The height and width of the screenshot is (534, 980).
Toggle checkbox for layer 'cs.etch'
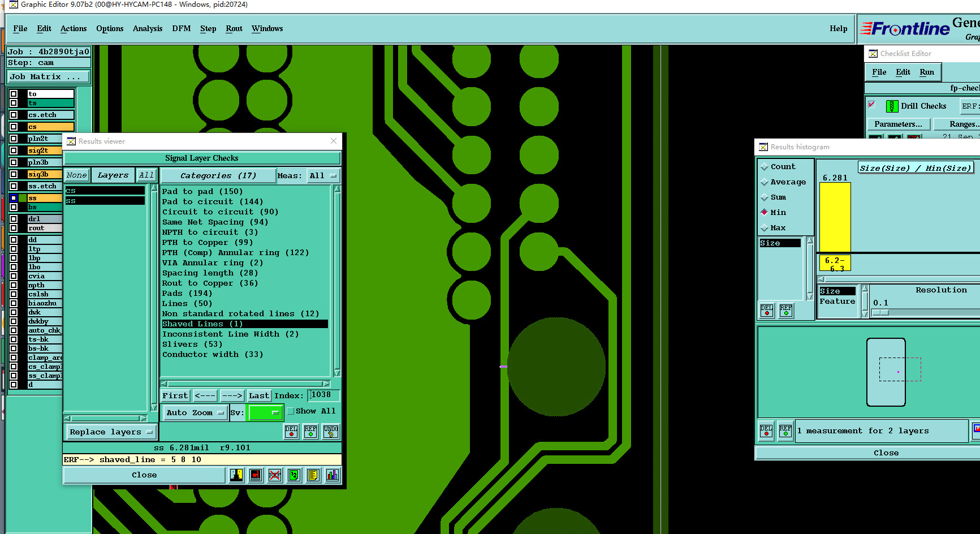point(14,115)
